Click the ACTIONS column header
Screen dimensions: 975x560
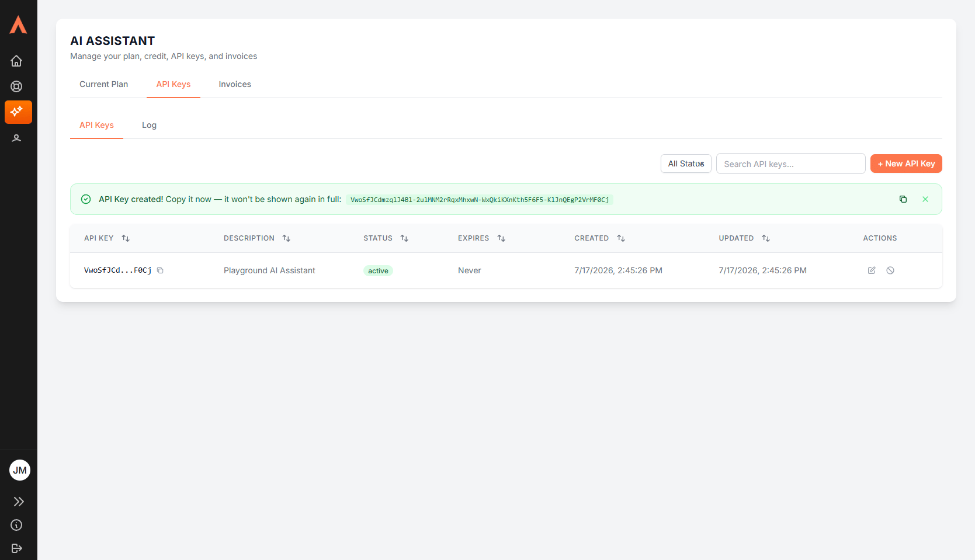(880, 238)
